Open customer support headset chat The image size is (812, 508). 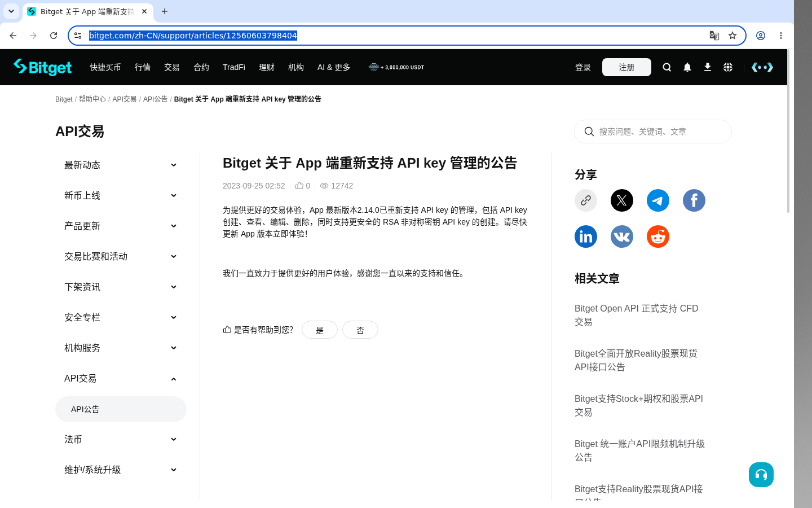761,475
